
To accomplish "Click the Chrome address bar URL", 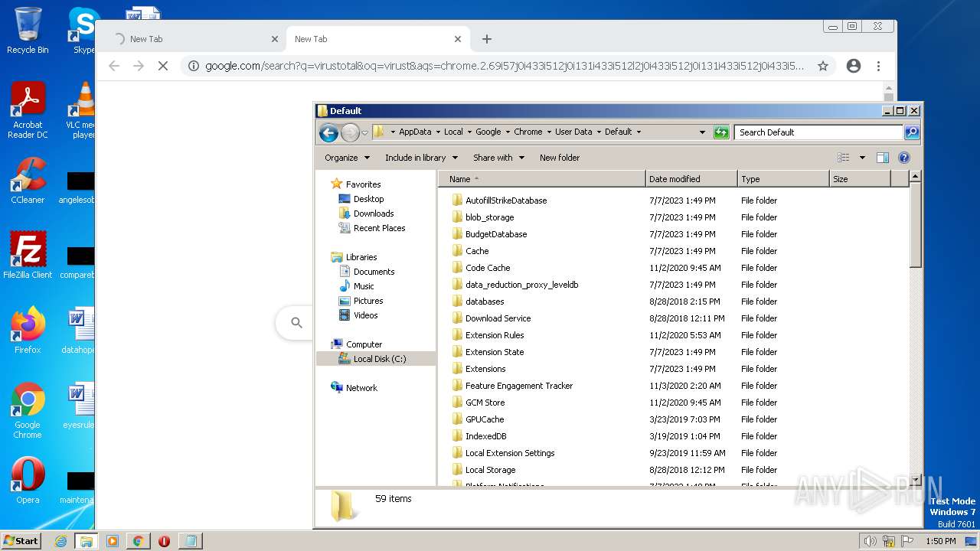I will click(505, 66).
